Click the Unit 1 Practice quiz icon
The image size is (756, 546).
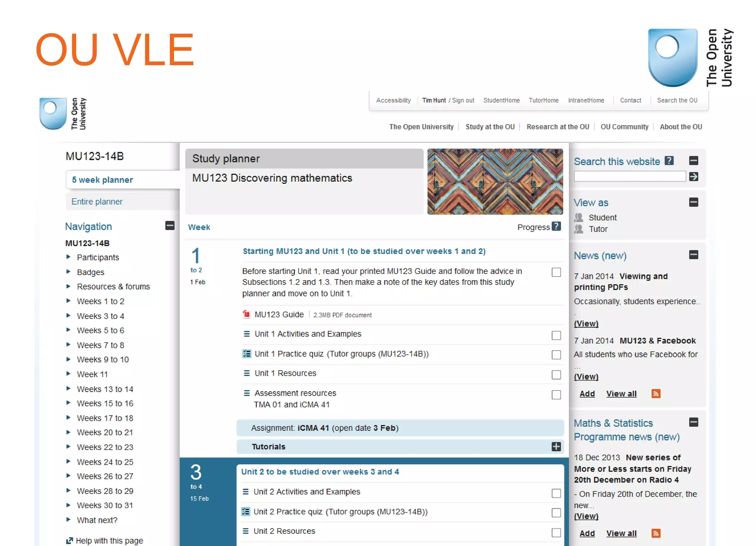coord(247,354)
